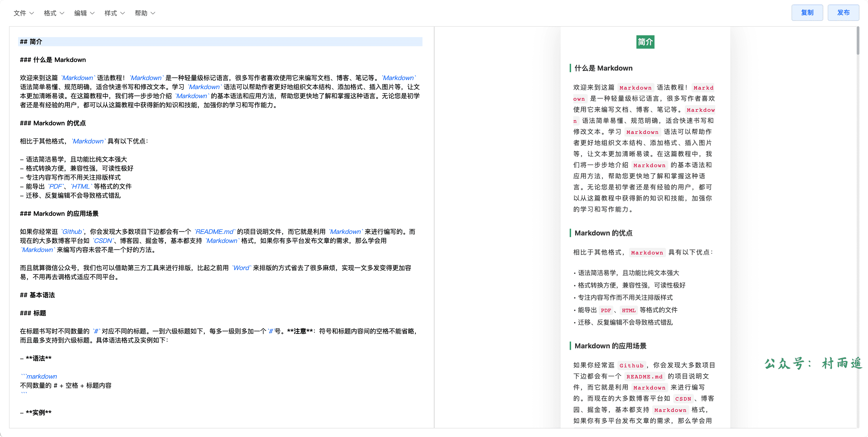The height and width of the screenshot is (437, 868).
Task: Expand the 帮助 dropdown chevron
Action: (x=153, y=13)
